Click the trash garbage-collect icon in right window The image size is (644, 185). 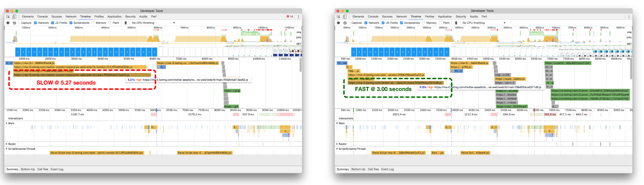coord(456,23)
